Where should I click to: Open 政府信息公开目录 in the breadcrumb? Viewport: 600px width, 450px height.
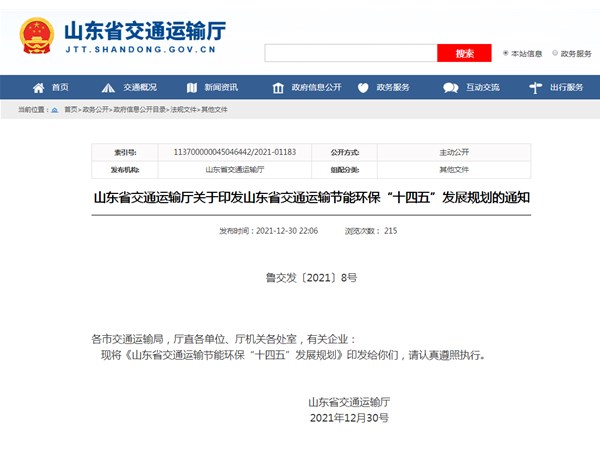pyautogui.click(x=139, y=108)
